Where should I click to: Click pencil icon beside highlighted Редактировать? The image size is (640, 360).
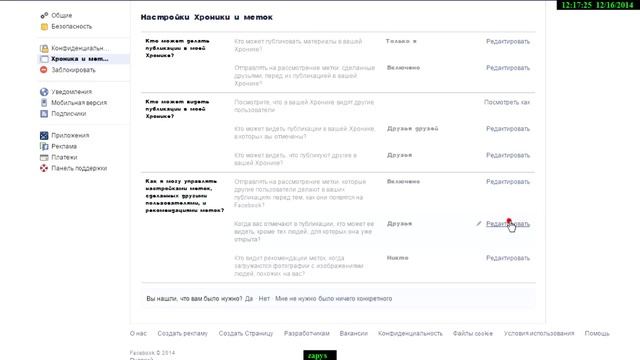(x=479, y=224)
